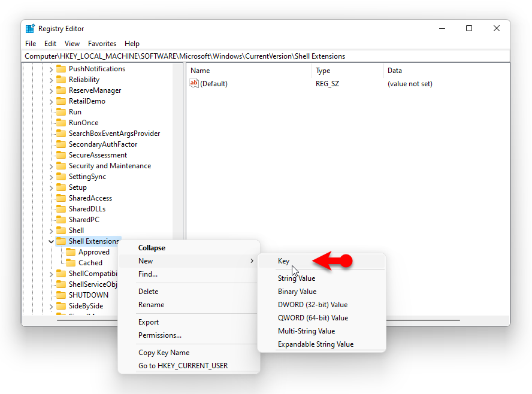The width and height of the screenshot is (532, 394).
Task: Open the New submenu entry
Action: 189,261
